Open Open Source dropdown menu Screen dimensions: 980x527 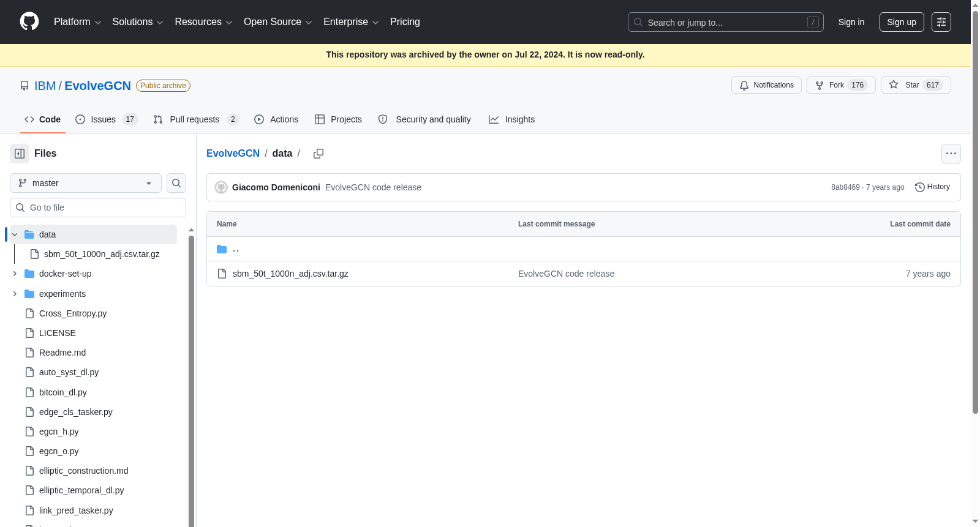(x=278, y=22)
